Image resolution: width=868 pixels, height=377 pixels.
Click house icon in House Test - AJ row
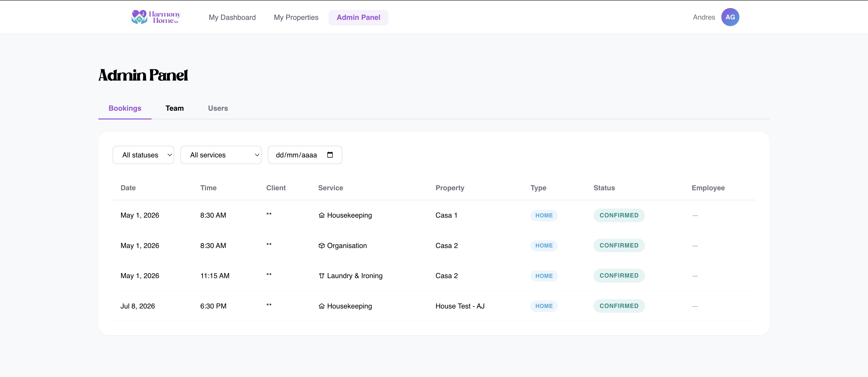(x=321, y=306)
